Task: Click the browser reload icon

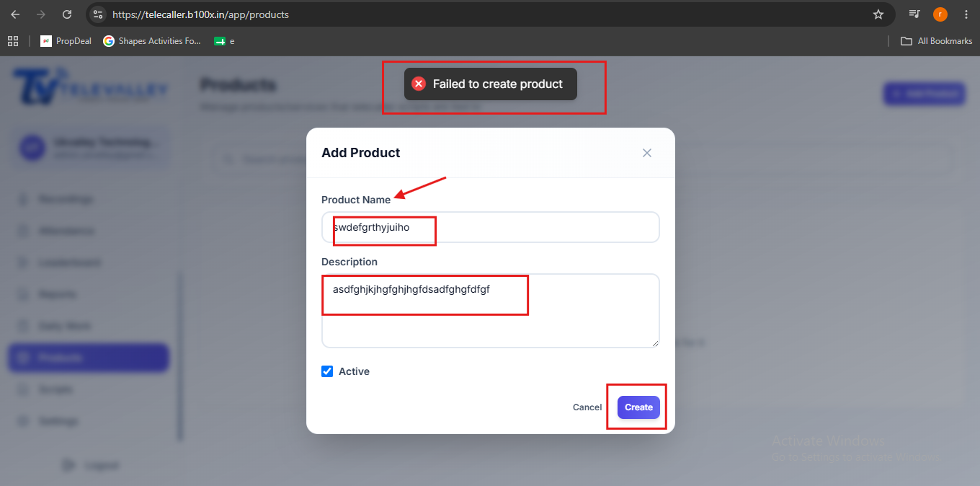Action: click(67, 14)
